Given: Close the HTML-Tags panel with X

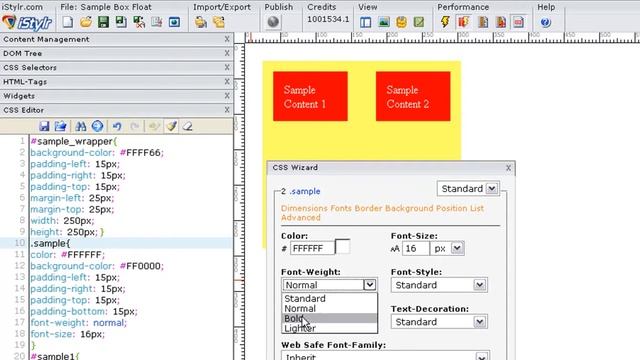Looking at the screenshot, I should click(x=227, y=82).
